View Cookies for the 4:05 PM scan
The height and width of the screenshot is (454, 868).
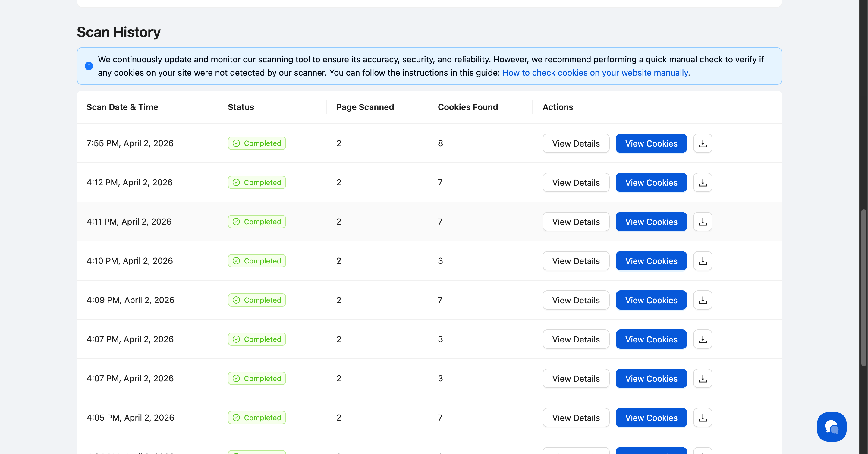tap(651, 418)
